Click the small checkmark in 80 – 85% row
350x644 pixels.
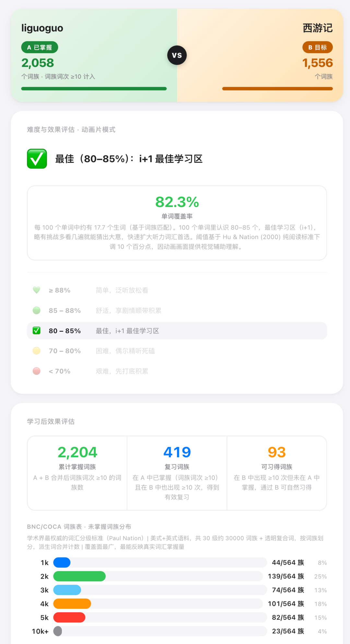37,330
